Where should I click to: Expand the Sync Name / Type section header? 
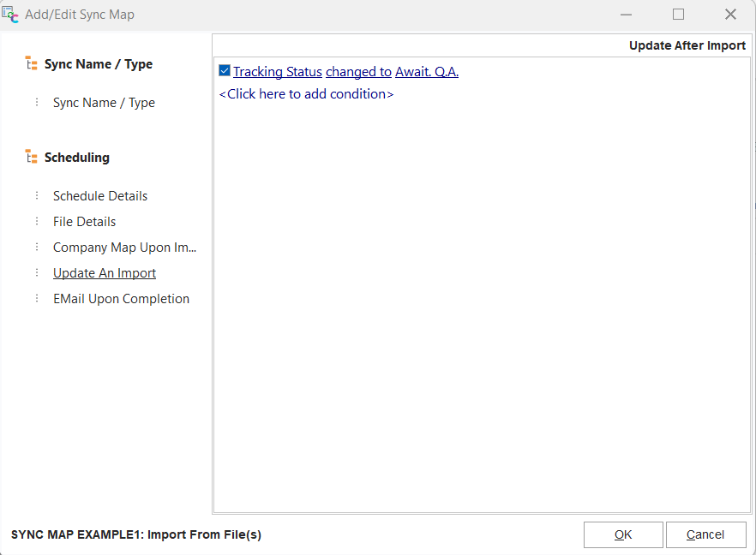(98, 64)
